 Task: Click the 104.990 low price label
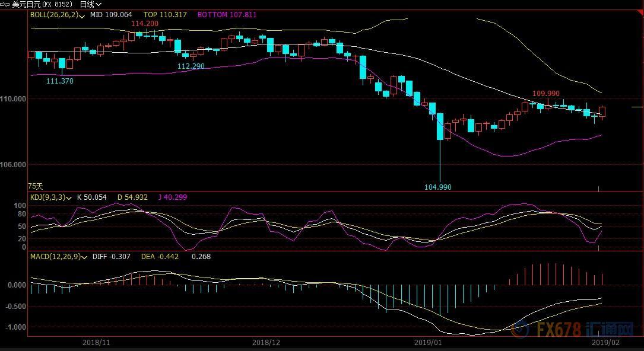[438, 187]
